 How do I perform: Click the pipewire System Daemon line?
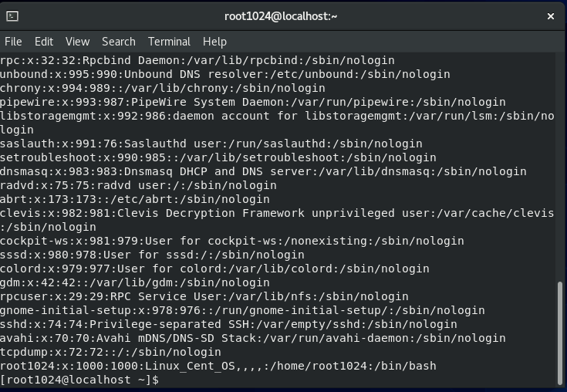(253, 102)
